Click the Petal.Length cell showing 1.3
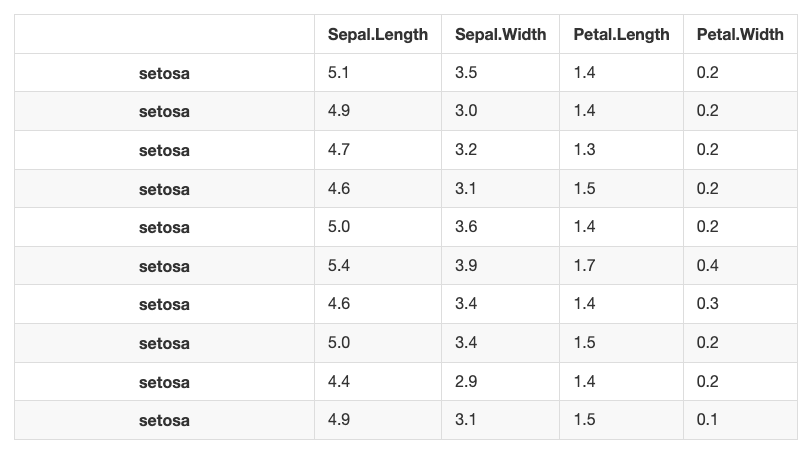The width and height of the screenshot is (807, 452). tap(621, 150)
